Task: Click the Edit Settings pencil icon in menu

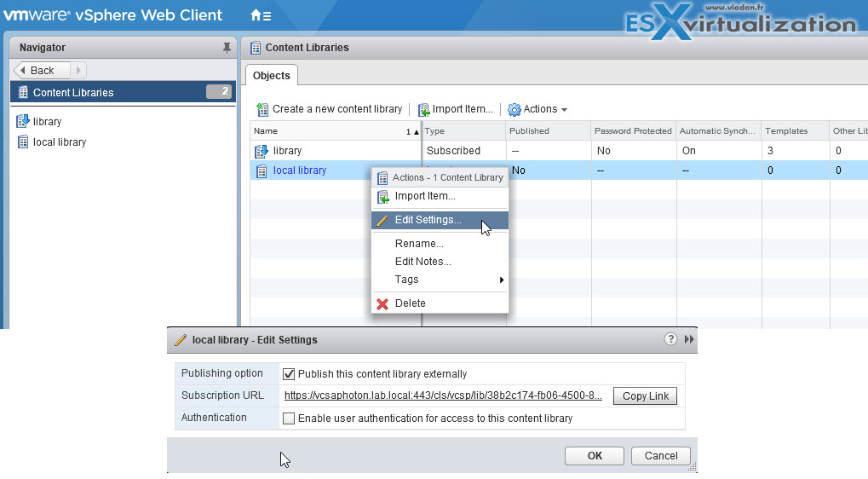Action: click(x=382, y=221)
